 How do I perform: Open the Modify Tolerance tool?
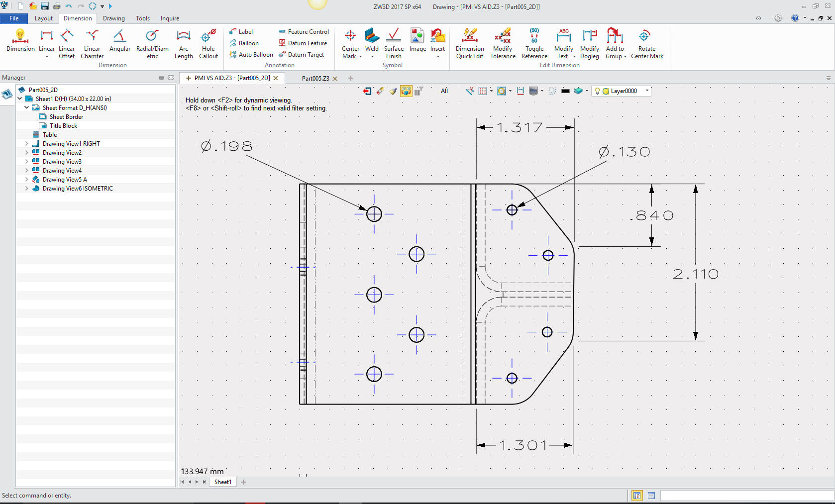click(x=503, y=44)
